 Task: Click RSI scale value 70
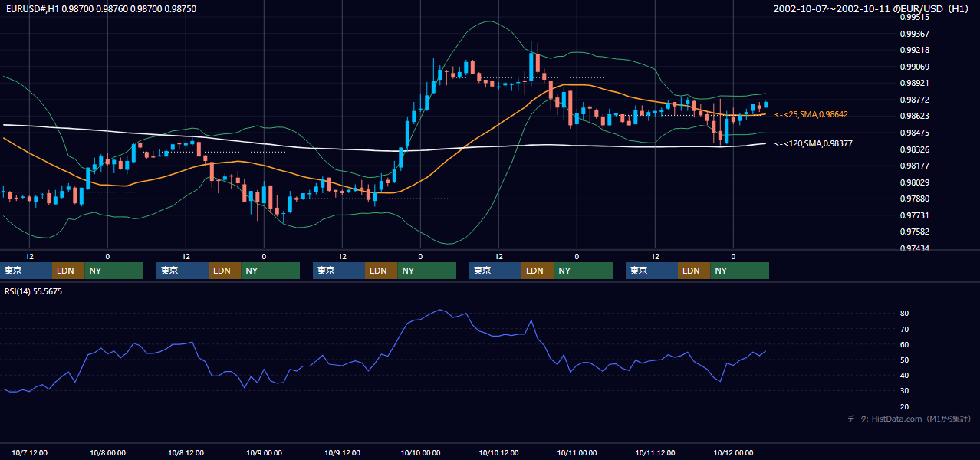tap(905, 329)
